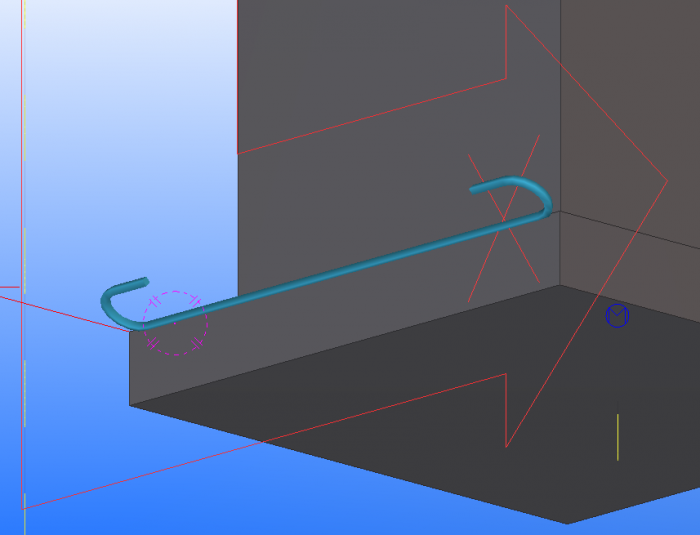This screenshot has width=700, height=535.
Task: Click the bottom-left corner of the slab ledge
Action: pyautogui.click(x=130, y=405)
